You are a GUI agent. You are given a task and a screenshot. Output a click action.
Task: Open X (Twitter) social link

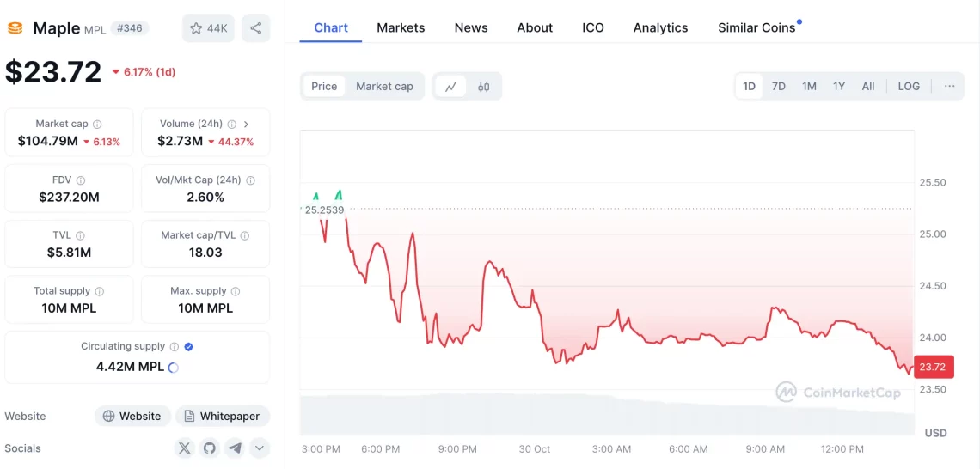(x=184, y=448)
